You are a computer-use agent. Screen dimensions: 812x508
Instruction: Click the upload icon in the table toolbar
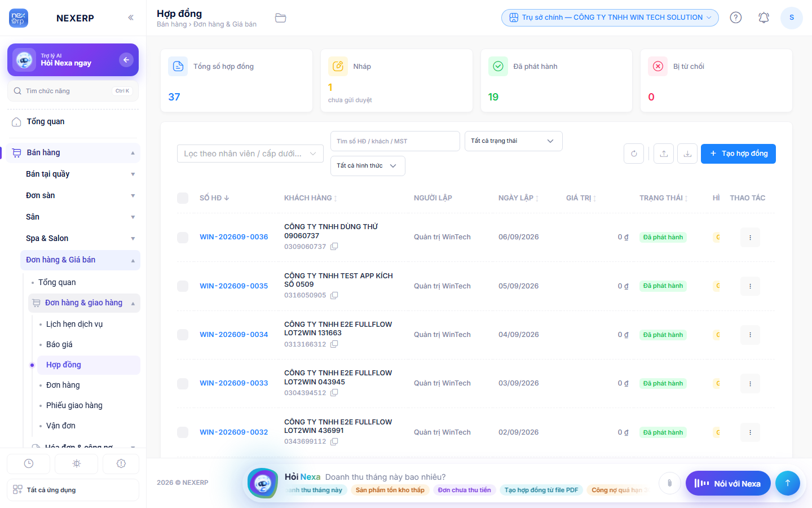pos(664,154)
